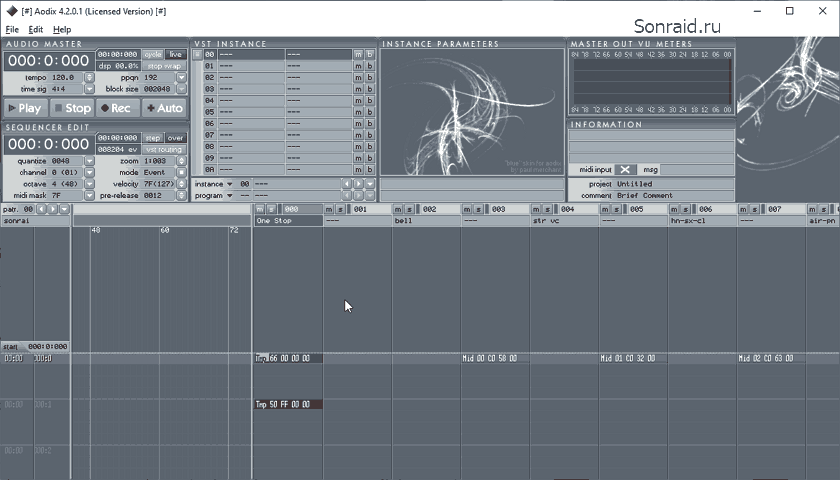Open the block size dropdown

pyautogui.click(x=182, y=89)
